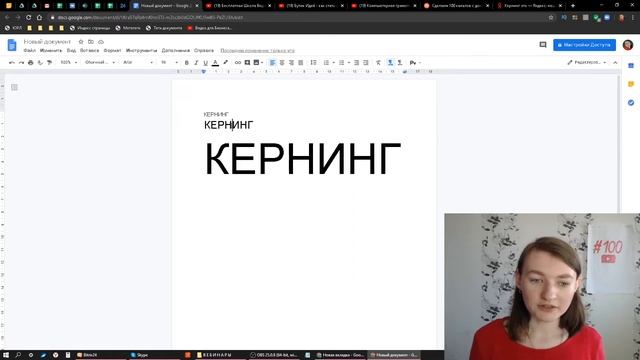Open the Arial font dropdown
The height and width of the screenshot is (360, 640).
138,62
